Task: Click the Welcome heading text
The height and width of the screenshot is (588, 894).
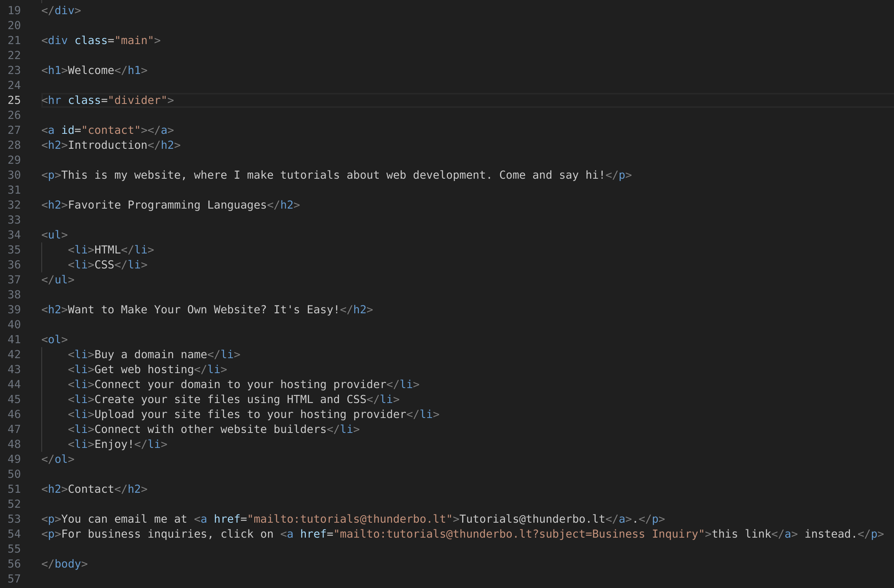Action: pos(91,70)
